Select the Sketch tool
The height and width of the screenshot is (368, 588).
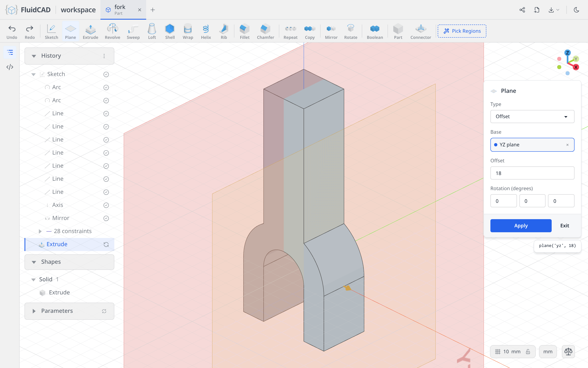(x=51, y=31)
